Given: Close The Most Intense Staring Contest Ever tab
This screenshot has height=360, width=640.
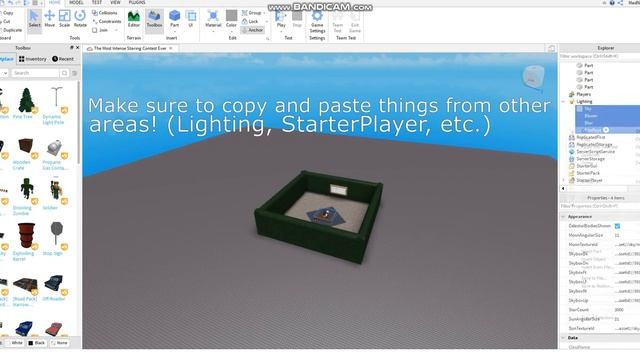Looking at the screenshot, I should [x=171, y=48].
